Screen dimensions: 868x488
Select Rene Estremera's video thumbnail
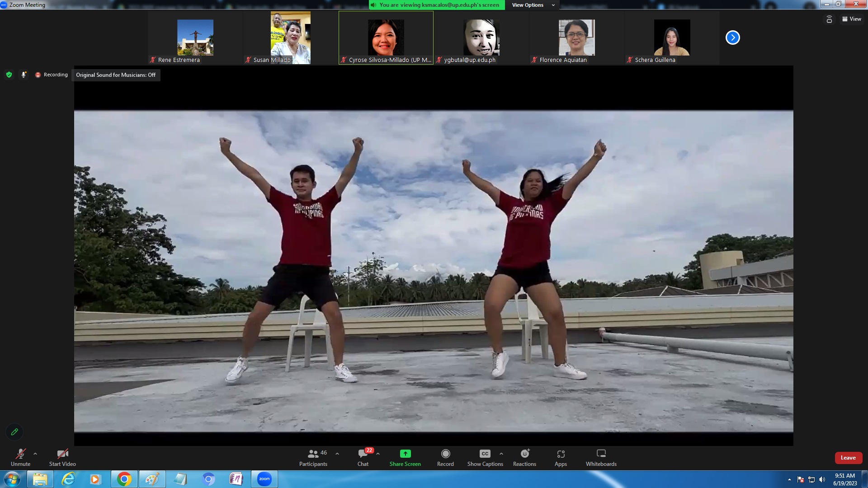pos(195,38)
